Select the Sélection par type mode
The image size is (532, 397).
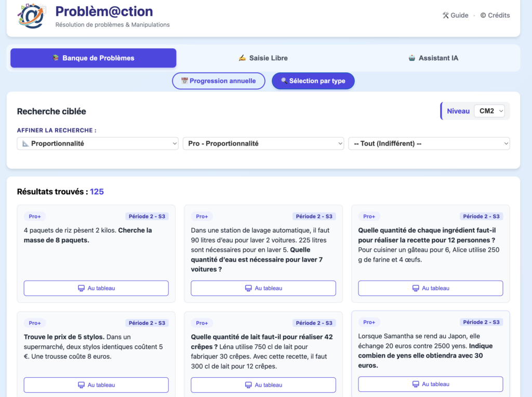tap(313, 81)
